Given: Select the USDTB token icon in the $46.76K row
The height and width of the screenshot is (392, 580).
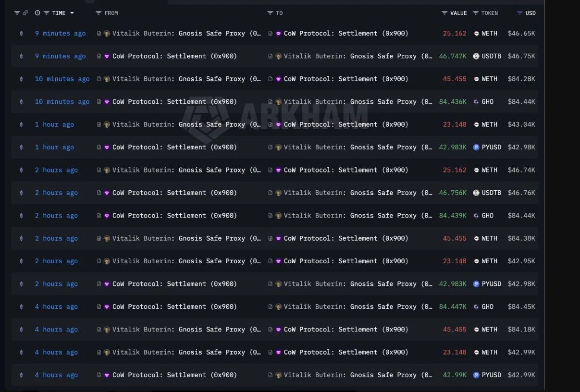Looking at the screenshot, I should [x=476, y=193].
